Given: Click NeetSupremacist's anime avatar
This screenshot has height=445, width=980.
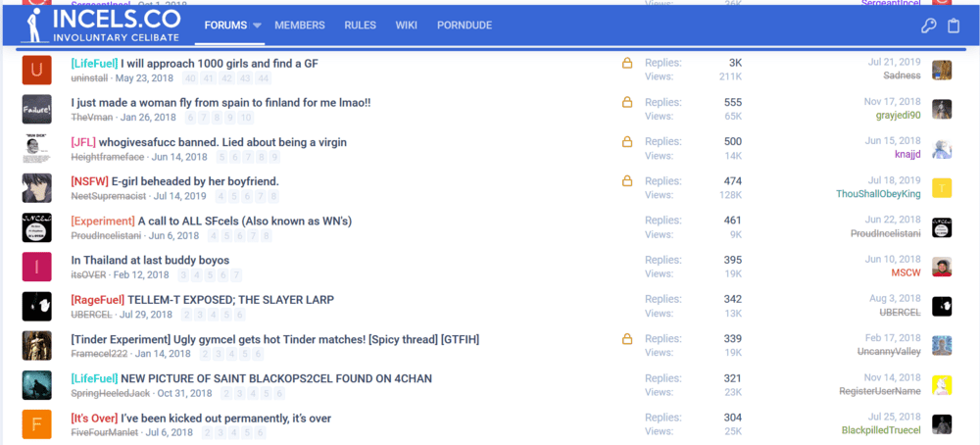Looking at the screenshot, I should (x=37, y=188).
